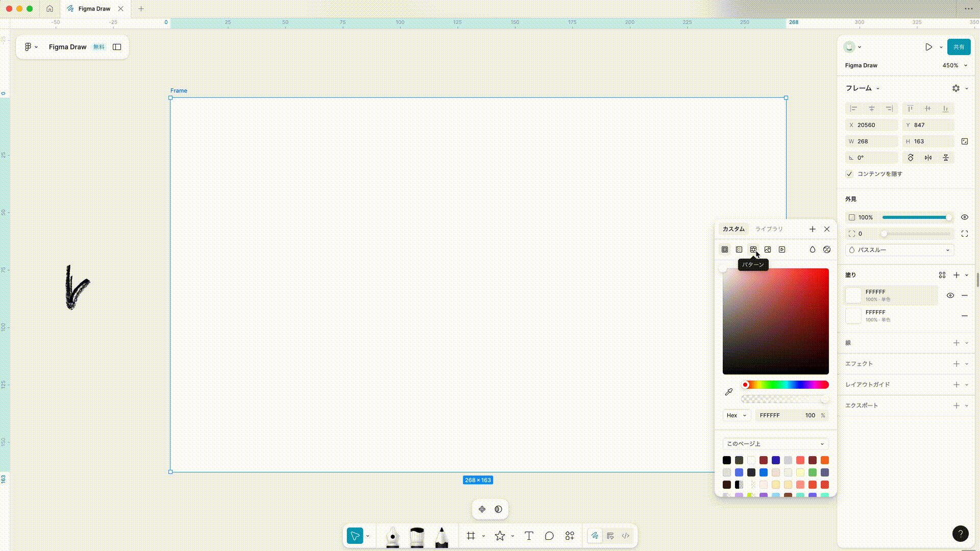Click the rotate 90 degrees icon
The width and height of the screenshot is (980, 551).
click(x=911, y=158)
